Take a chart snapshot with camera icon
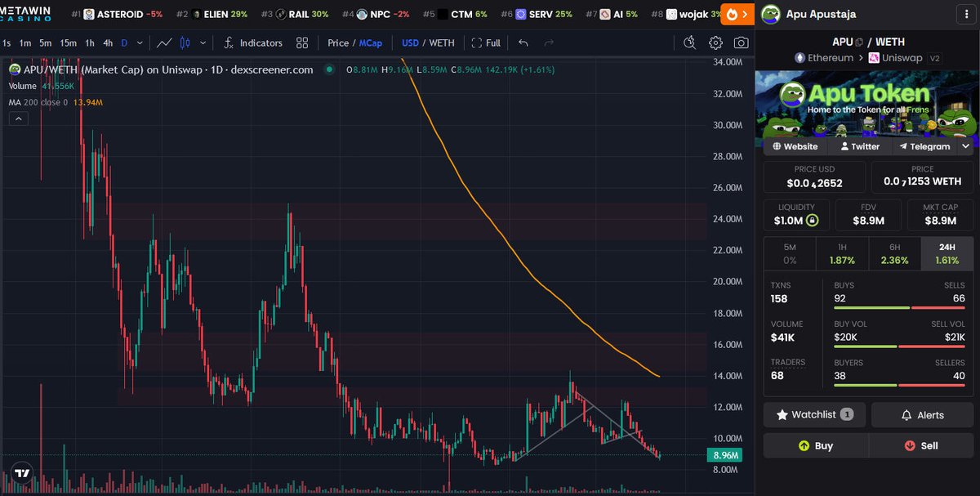 (x=741, y=42)
